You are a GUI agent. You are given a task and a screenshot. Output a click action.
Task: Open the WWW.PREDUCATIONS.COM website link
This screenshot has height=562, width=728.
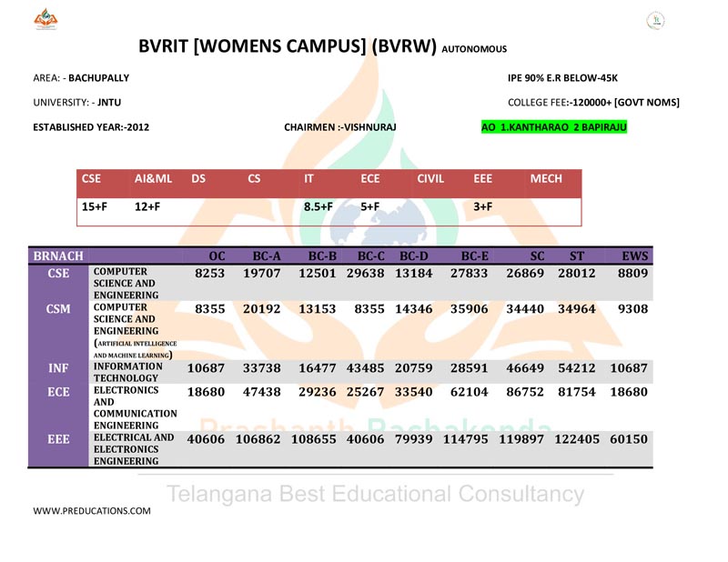[92, 511]
